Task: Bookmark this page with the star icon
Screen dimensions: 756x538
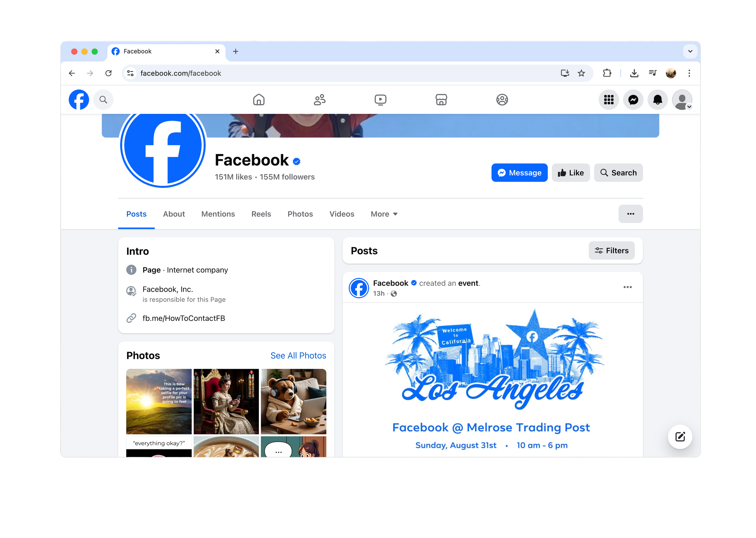Action: coord(582,73)
